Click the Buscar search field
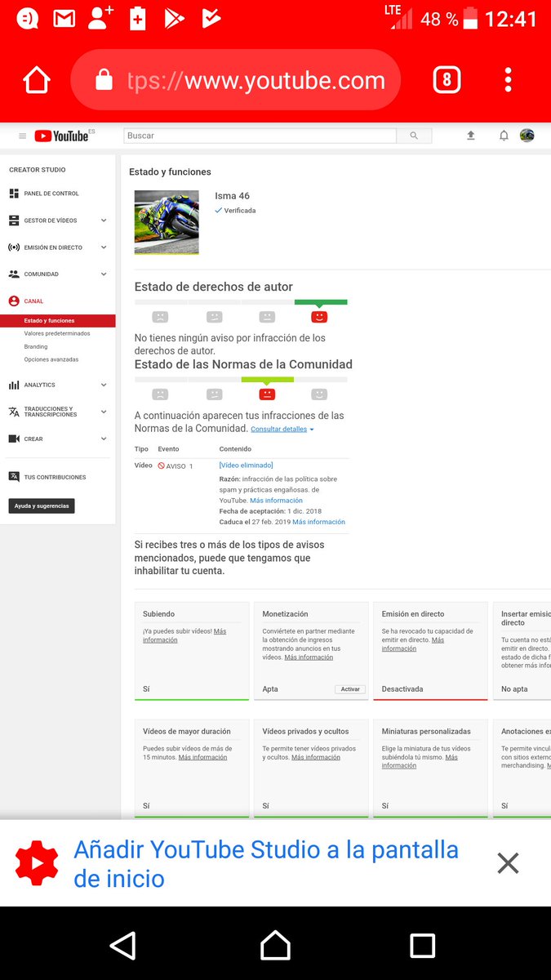 pyautogui.click(x=260, y=136)
